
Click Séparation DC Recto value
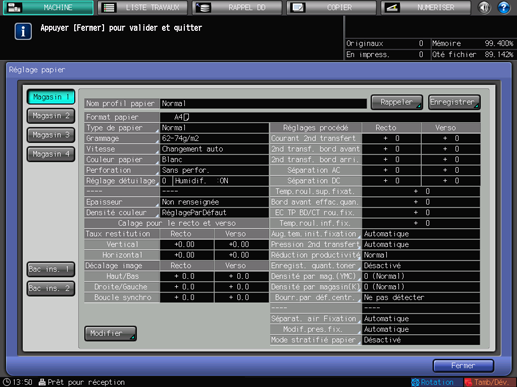[391, 181]
